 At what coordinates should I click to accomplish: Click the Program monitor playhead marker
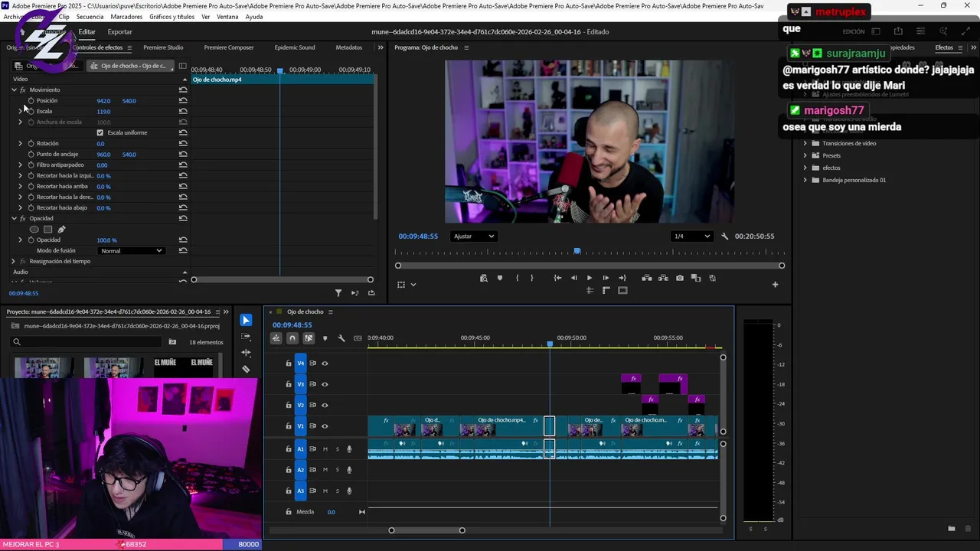[x=577, y=251]
